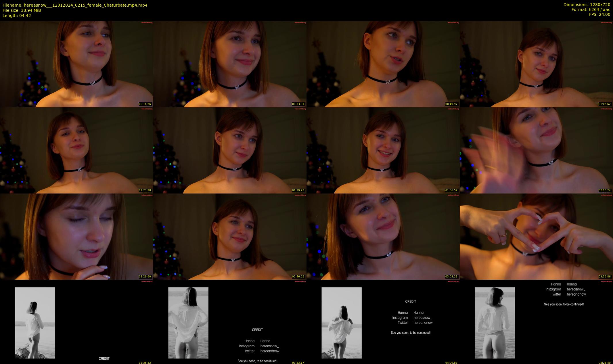Open the thumbnail marked 00:49.97

coord(383,64)
